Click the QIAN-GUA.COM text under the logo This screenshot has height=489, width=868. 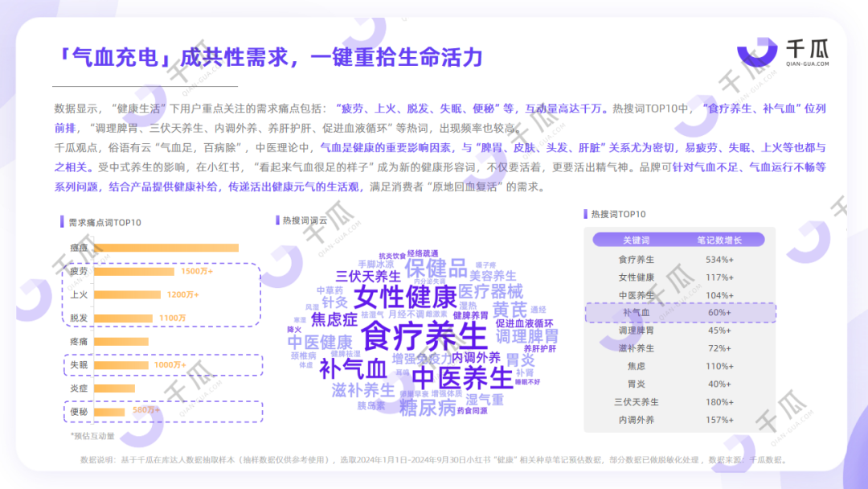point(808,64)
